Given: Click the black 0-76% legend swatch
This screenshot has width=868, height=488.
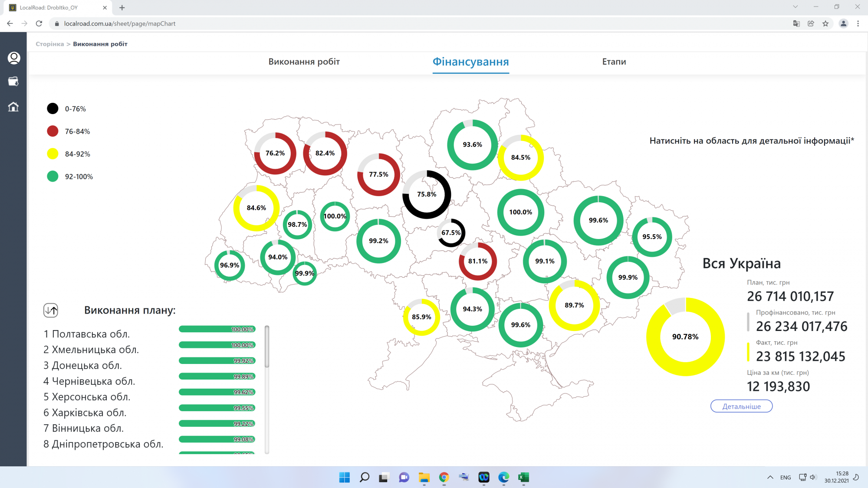Looking at the screenshot, I should click(53, 108).
